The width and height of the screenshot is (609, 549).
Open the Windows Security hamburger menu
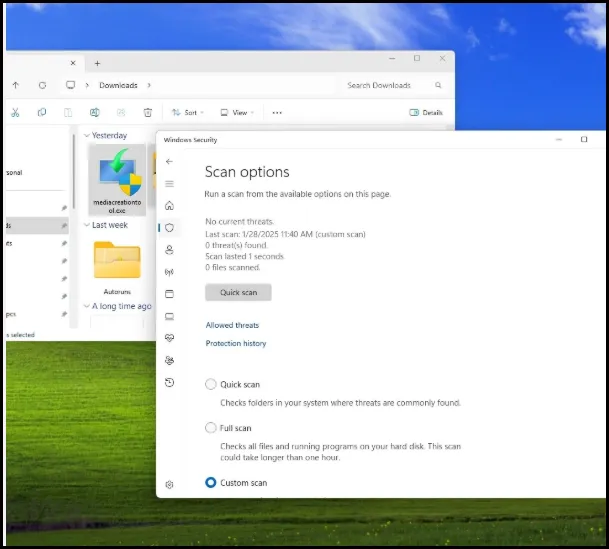point(169,184)
